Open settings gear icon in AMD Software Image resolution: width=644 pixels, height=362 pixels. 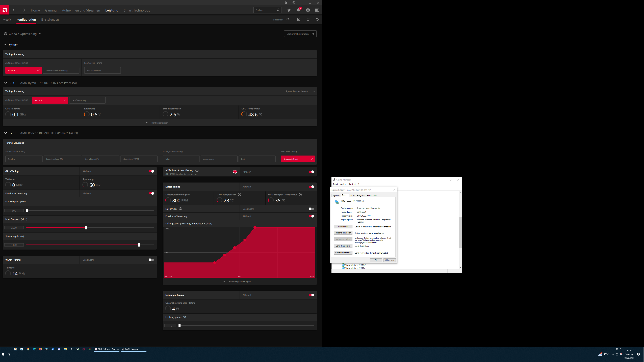tap(308, 10)
